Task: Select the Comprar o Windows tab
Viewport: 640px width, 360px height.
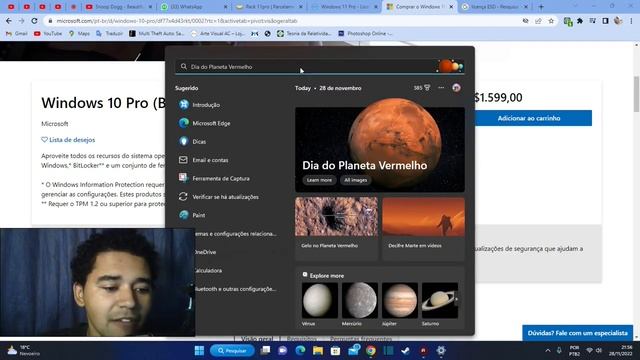Action: (x=420, y=7)
